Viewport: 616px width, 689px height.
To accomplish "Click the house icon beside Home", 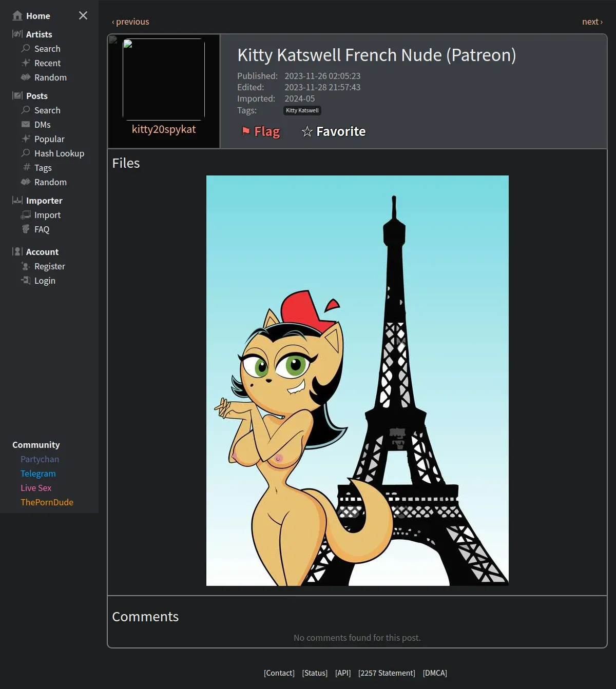I will coord(17,15).
